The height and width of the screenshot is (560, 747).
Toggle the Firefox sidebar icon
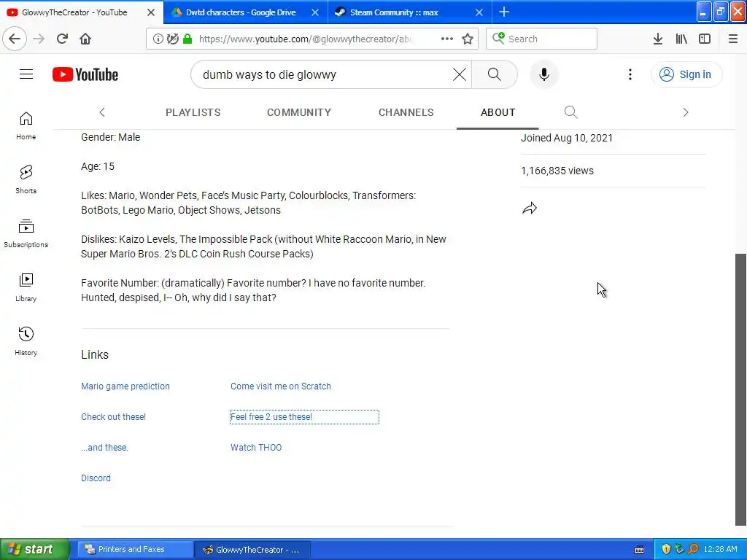pyautogui.click(x=705, y=39)
